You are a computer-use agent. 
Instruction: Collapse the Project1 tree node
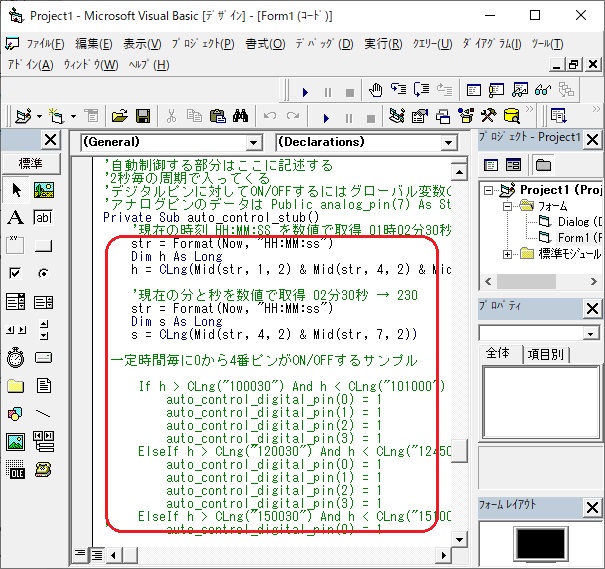[x=488, y=190]
